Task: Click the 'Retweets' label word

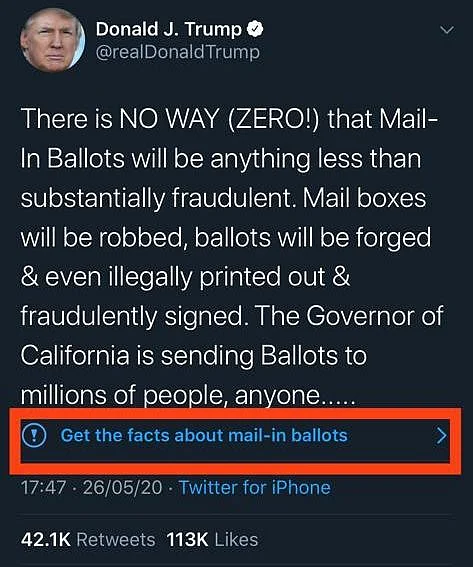Action: (x=116, y=540)
